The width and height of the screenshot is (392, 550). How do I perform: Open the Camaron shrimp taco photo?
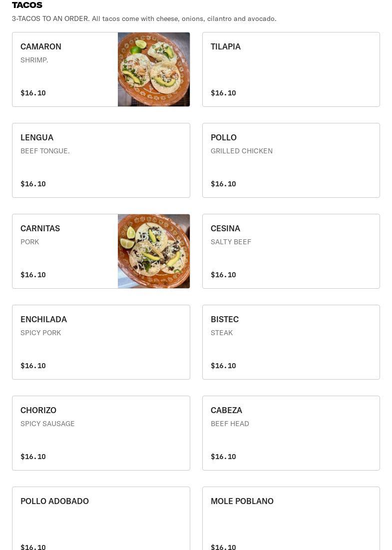tap(154, 69)
